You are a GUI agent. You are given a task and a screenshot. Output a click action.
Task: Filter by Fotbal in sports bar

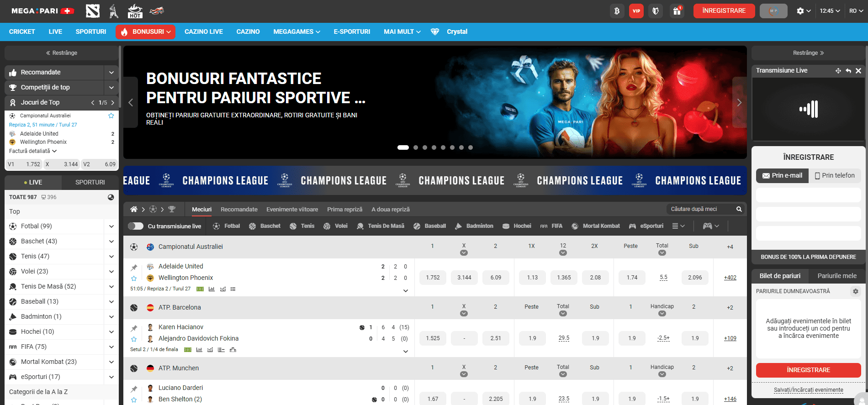pyautogui.click(x=226, y=226)
